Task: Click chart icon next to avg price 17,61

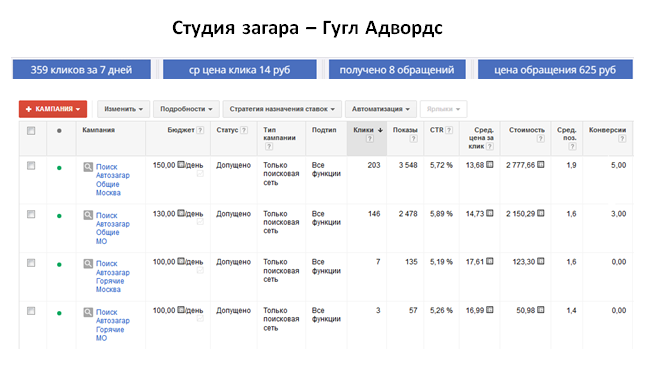Action: pyautogui.click(x=490, y=261)
